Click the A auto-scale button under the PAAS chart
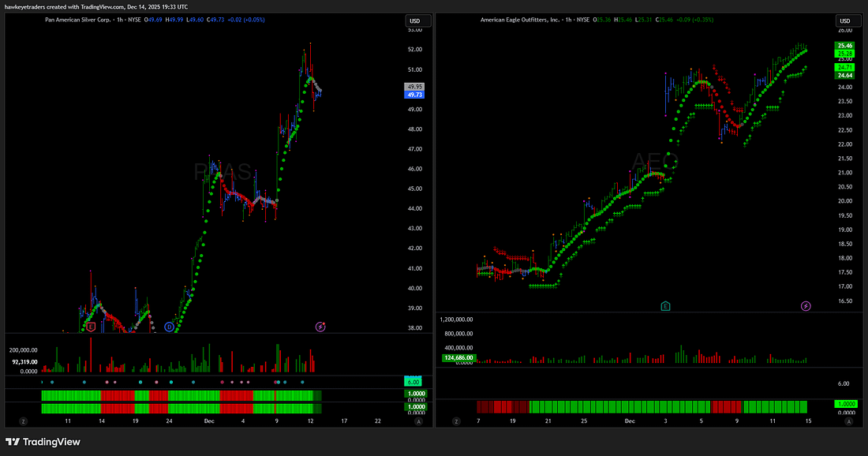The image size is (868, 456). pyautogui.click(x=418, y=421)
